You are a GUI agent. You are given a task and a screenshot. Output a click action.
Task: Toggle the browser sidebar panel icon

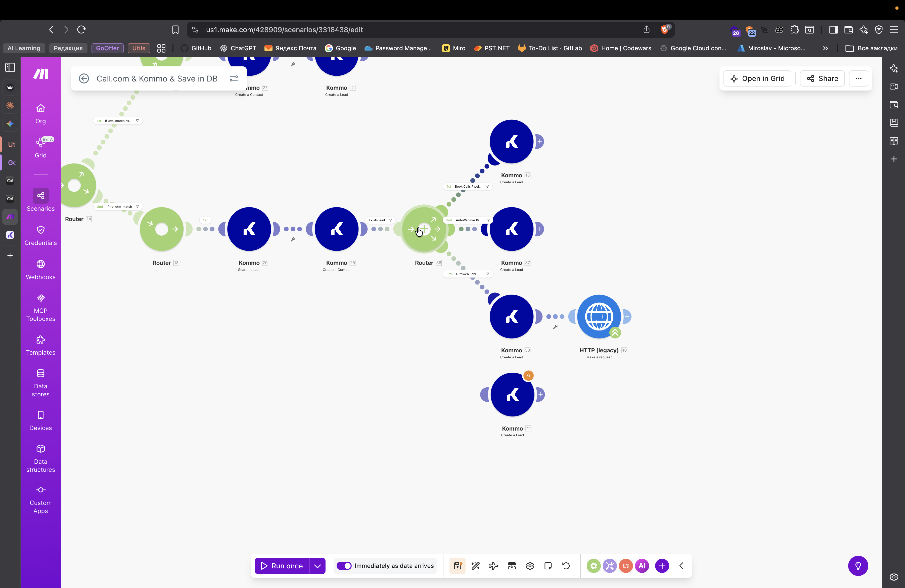point(833,30)
